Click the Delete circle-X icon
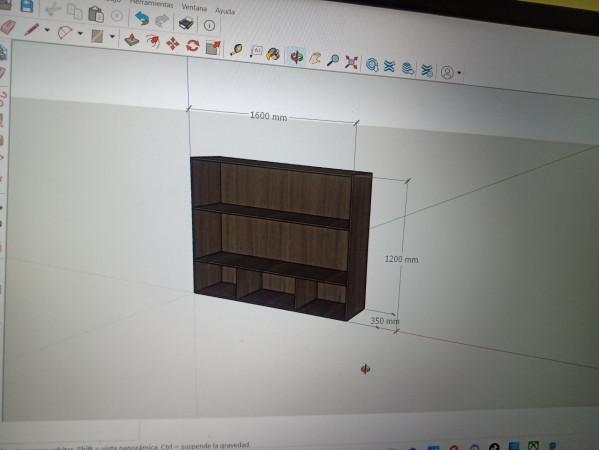Image resolution: width=599 pixels, height=450 pixels. [117, 16]
